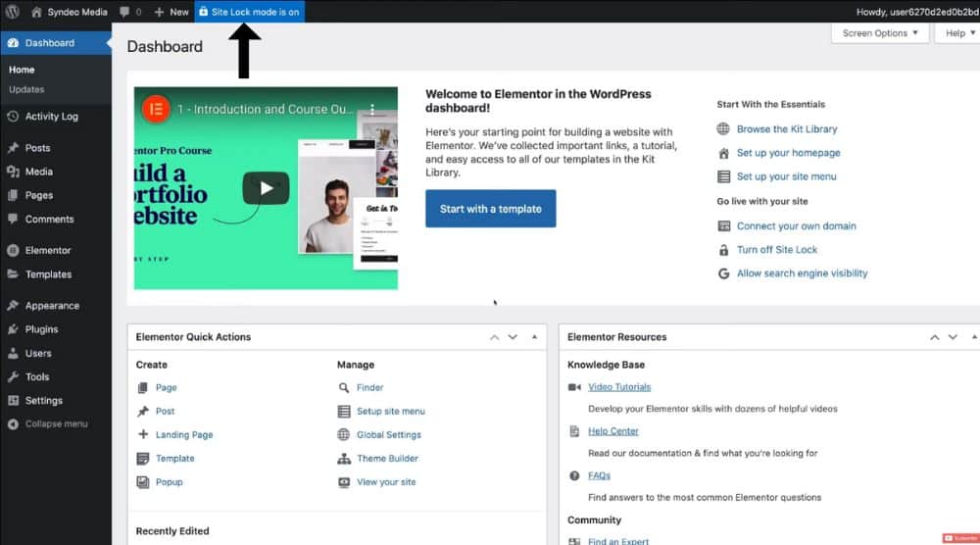Click Allow search engine visibility link
980x545 pixels.
(802, 273)
